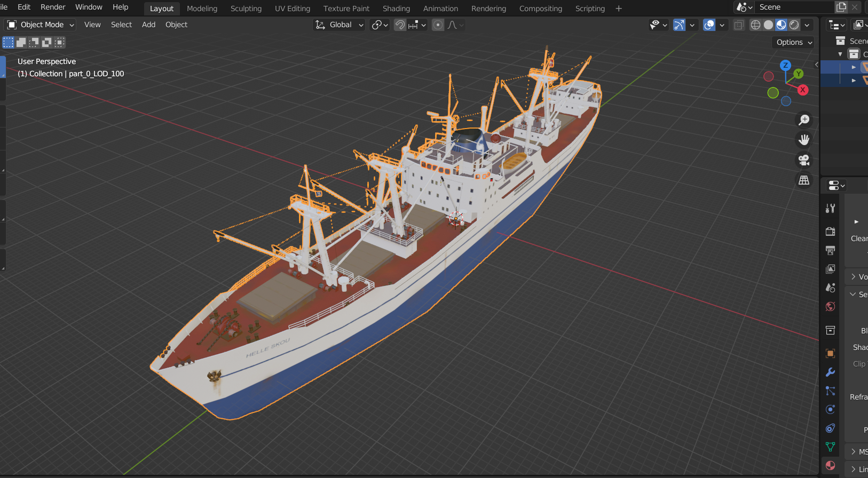868x478 pixels.
Task: Open the View Layer properties icon
Action: [830, 269]
